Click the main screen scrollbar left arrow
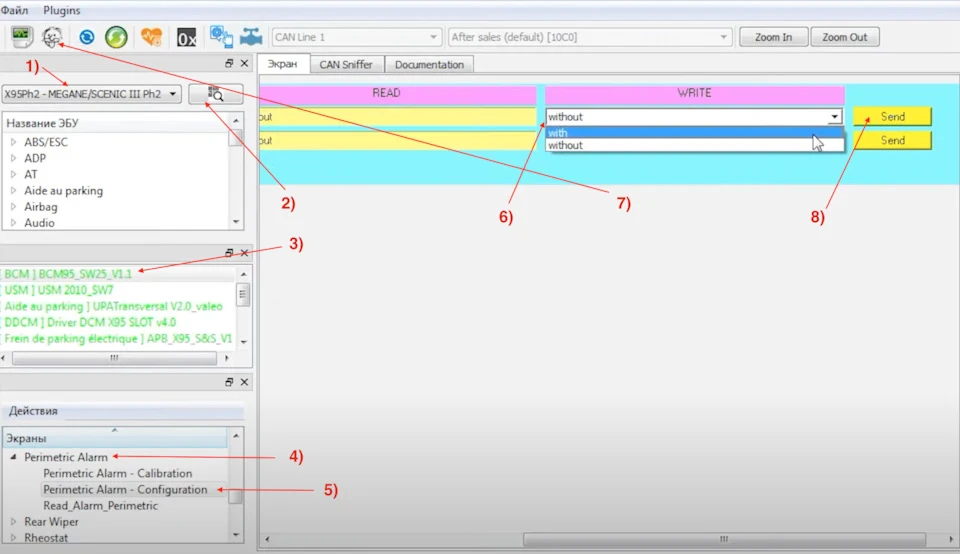 (267, 539)
